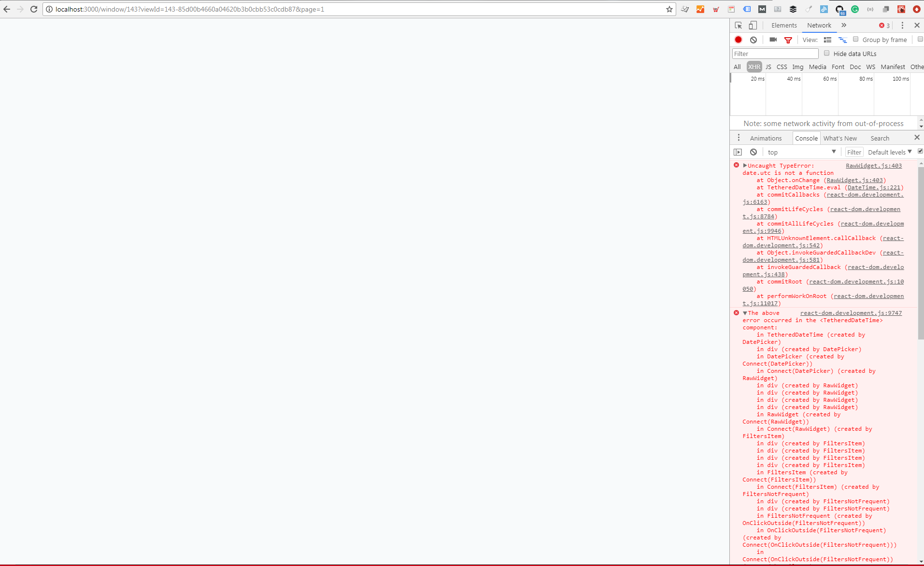Activate DevTools inspect element picker
Screen dimensions: 924x566
point(739,25)
